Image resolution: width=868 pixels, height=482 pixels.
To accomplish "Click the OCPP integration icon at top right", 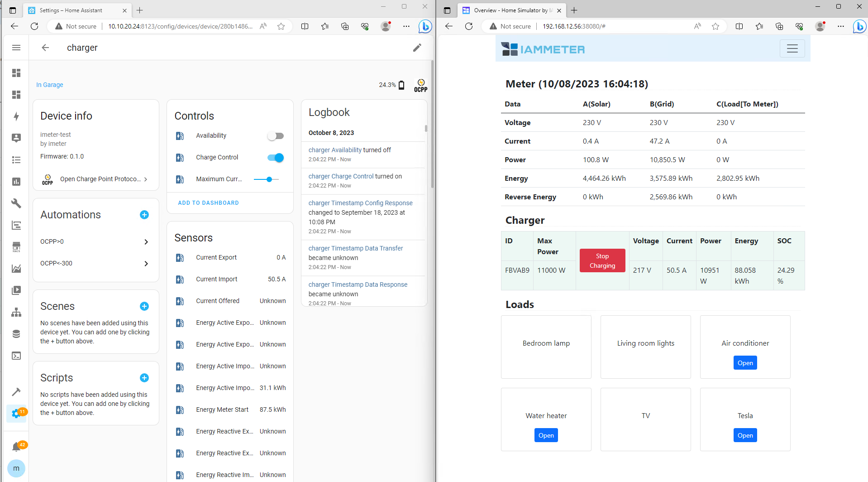I will pos(420,85).
